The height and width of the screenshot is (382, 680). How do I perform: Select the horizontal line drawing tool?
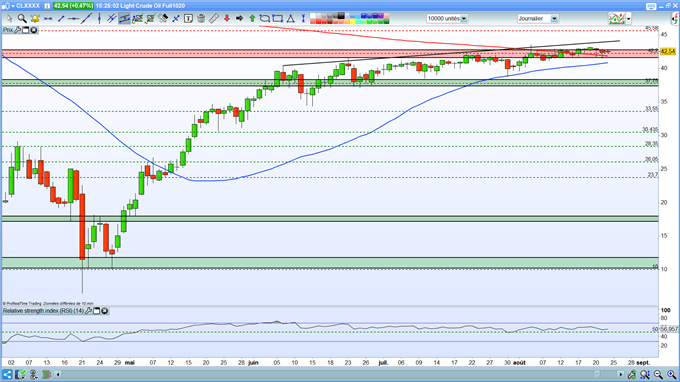click(48, 19)
